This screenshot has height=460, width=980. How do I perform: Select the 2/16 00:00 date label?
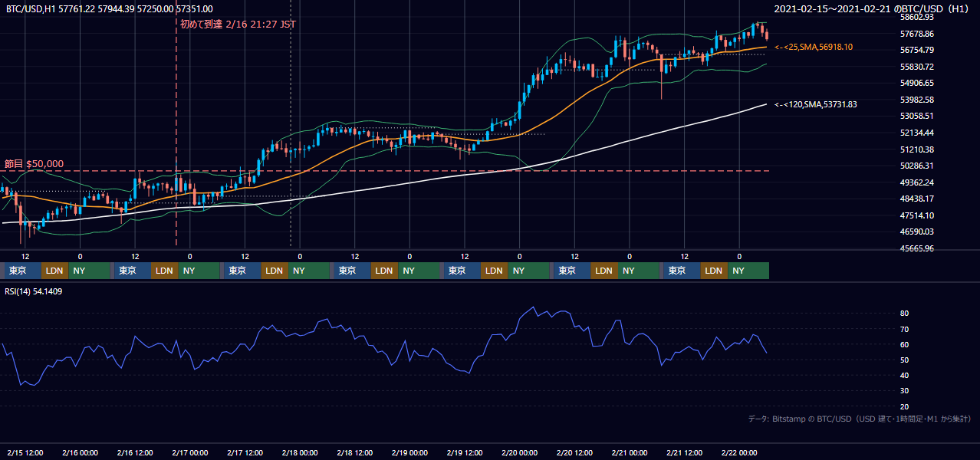click(80, 453)
